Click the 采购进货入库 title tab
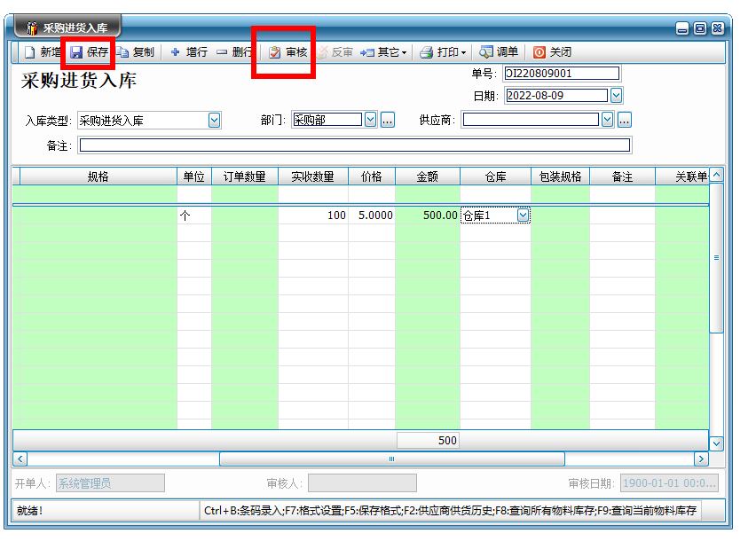 click(68, 27)
